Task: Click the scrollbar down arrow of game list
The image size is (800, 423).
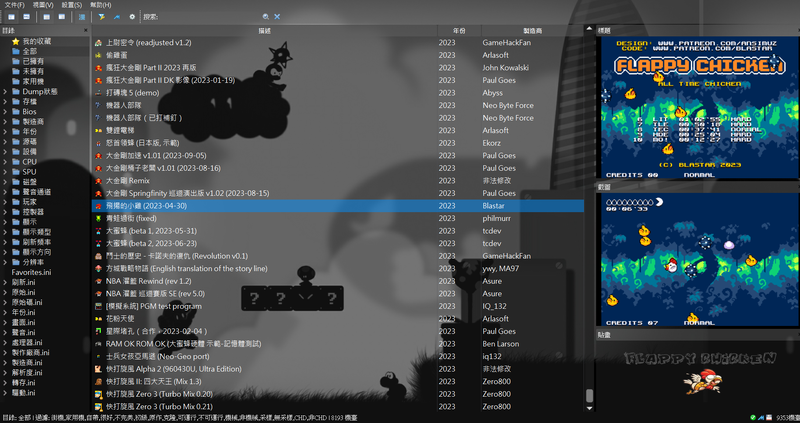Action: pos(589,408)
